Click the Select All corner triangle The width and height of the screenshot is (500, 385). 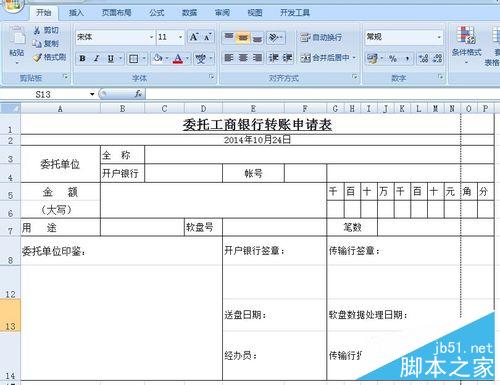tap(10, 108)
